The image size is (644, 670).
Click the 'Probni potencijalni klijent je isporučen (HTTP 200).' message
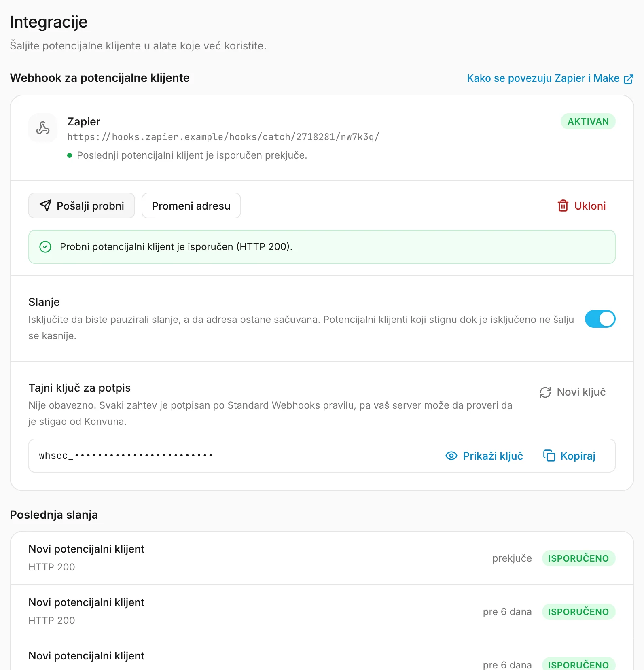click(x=176, y=247)
